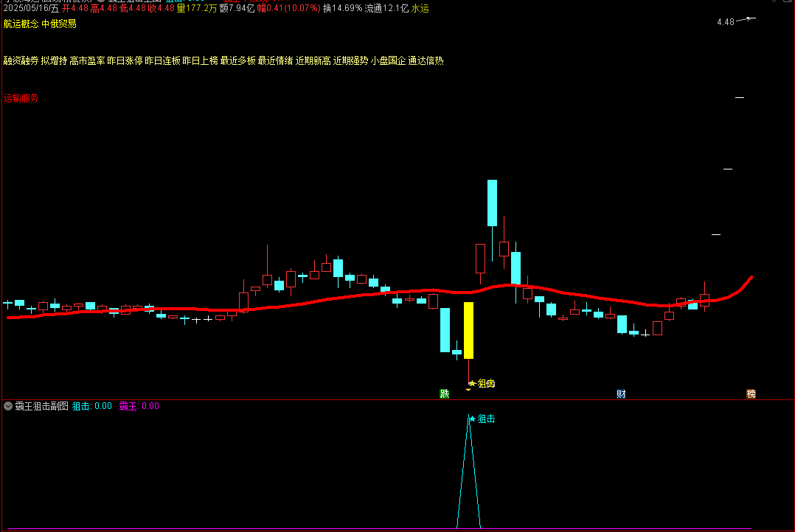Select the tall yellow signal candlestick
795x532 pixels.
tap(468, 330)
